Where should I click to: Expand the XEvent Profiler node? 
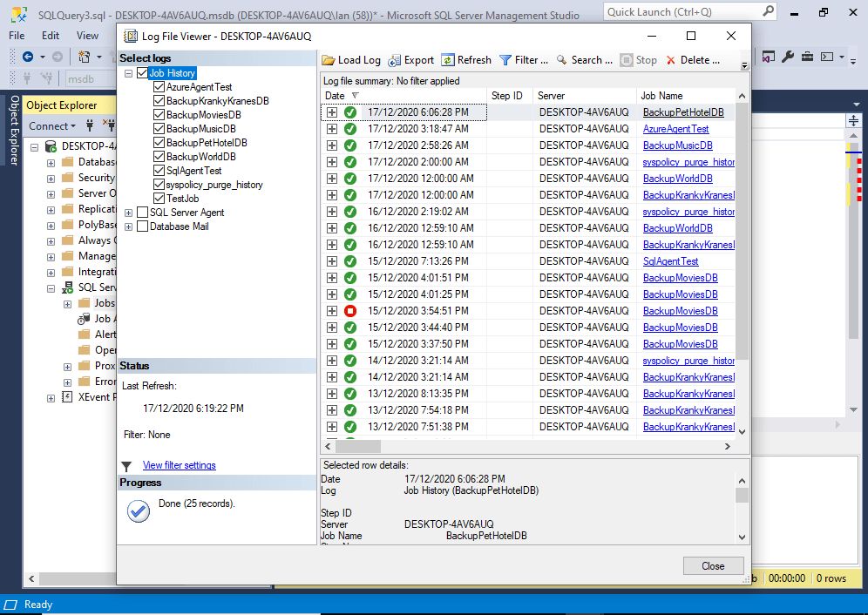click(x=51, y=398)
